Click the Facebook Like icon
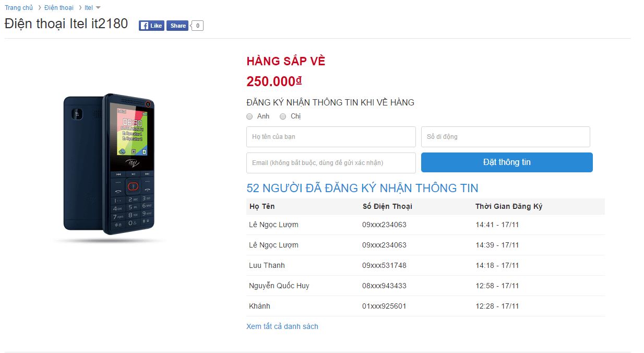Viewport: 644px width, 353px height. coord(151,25)
